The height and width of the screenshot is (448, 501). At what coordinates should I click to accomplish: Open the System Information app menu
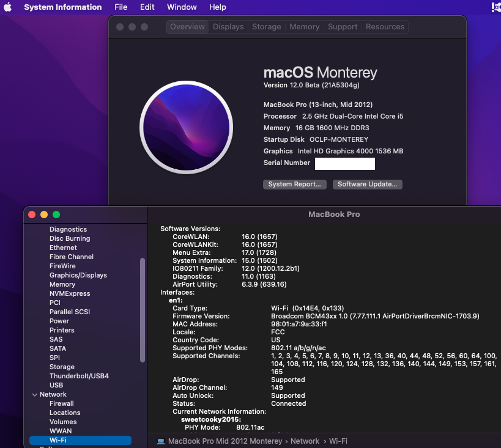click(x=63, y=7)
